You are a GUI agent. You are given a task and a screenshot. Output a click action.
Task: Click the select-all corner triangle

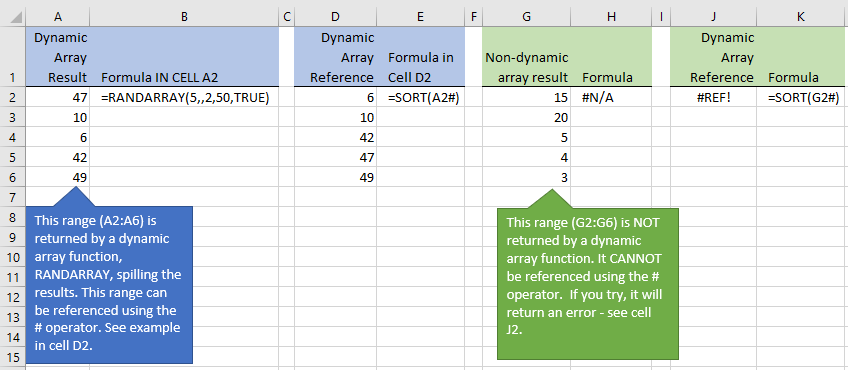pos(16,17)
